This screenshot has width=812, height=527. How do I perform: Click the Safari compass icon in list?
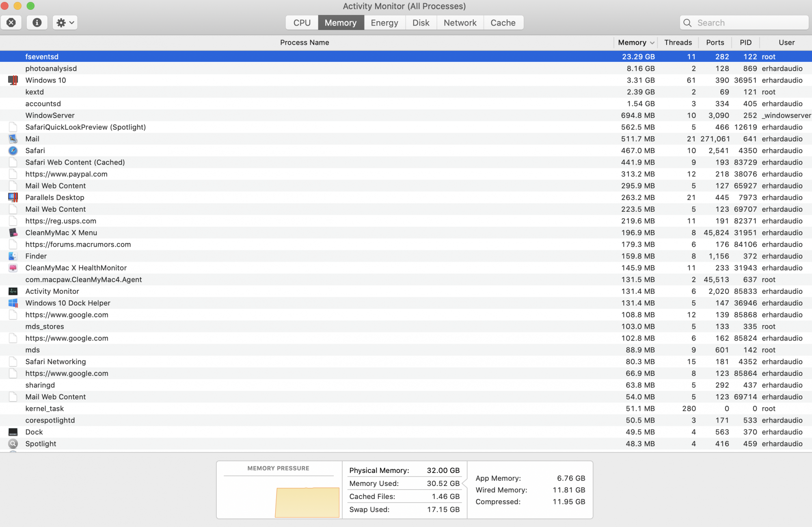pyautogui.click(x=13, y=151)
